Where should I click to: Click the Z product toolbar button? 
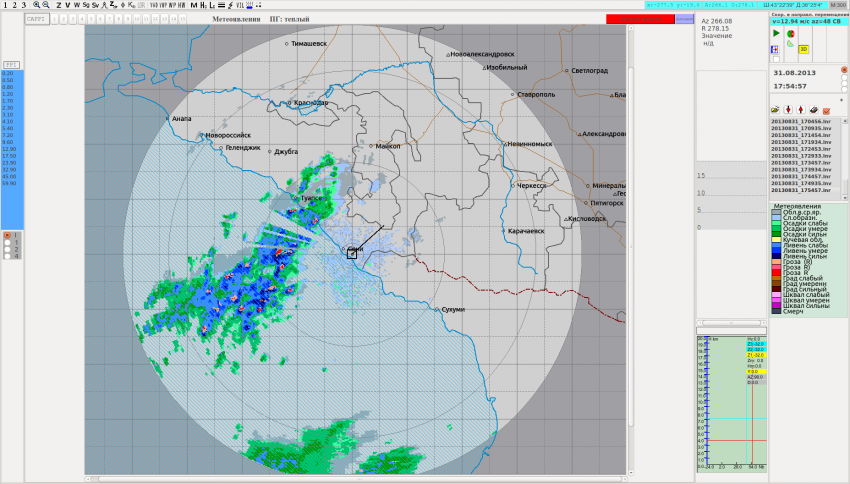tap(58, 5)
